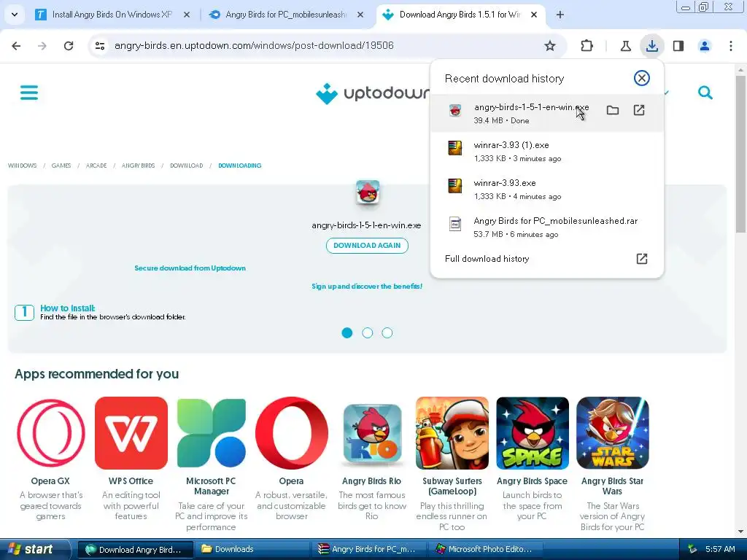Click the system tray icon beside clock
Viewport: 747px width, 560px height.
692,549
